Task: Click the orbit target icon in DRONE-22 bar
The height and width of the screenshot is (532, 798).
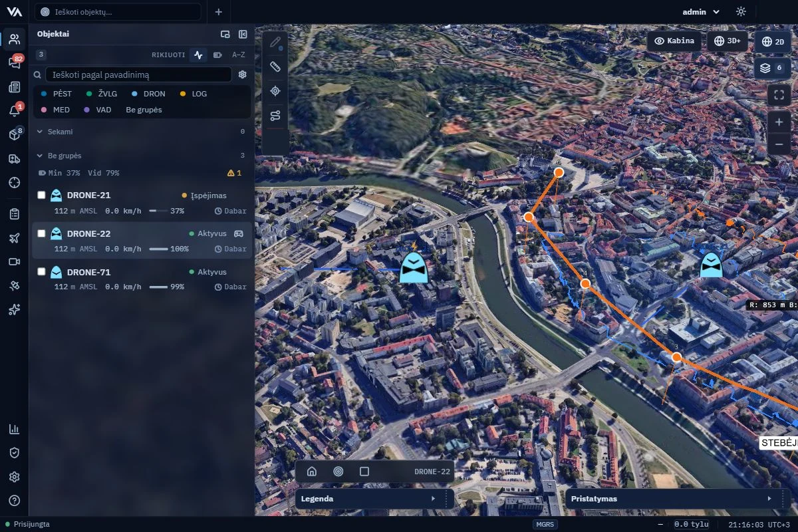Action: 338,471
